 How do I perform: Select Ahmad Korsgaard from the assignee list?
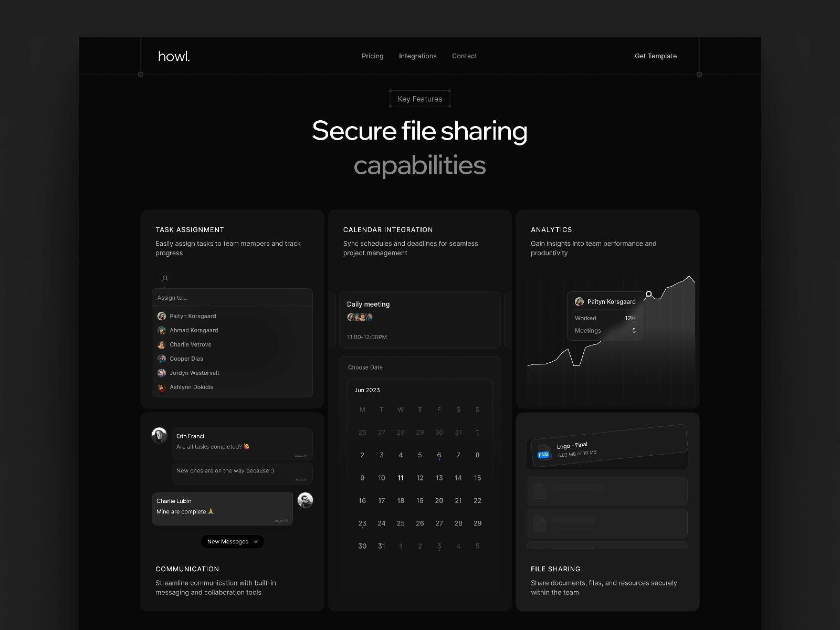pyautogui.click(x=193, y=330)
